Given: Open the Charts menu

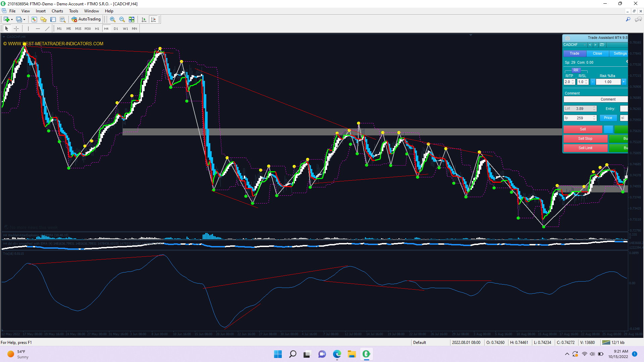Looking at the screenshot, I should 57,11.
